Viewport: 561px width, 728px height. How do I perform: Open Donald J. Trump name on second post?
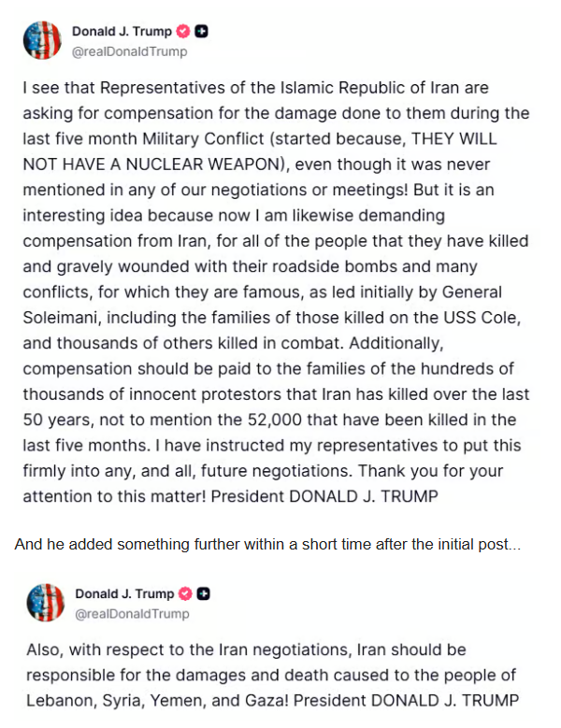click(x=124, y=593)
